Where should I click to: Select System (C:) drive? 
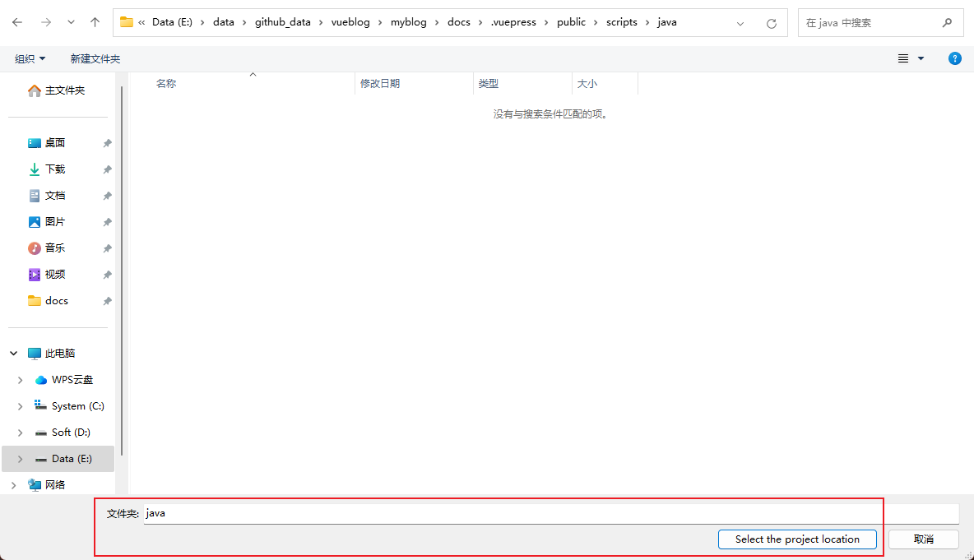pos(70,406)
